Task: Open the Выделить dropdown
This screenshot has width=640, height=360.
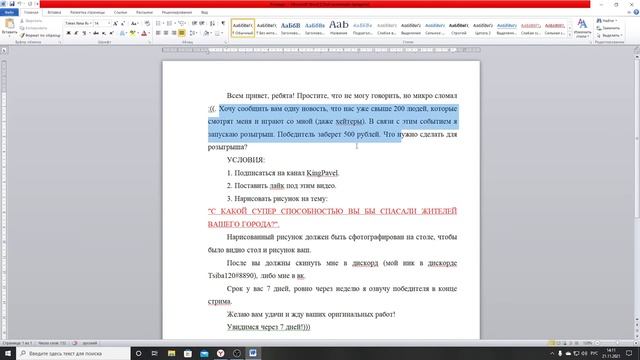Action: pos(609,36)
